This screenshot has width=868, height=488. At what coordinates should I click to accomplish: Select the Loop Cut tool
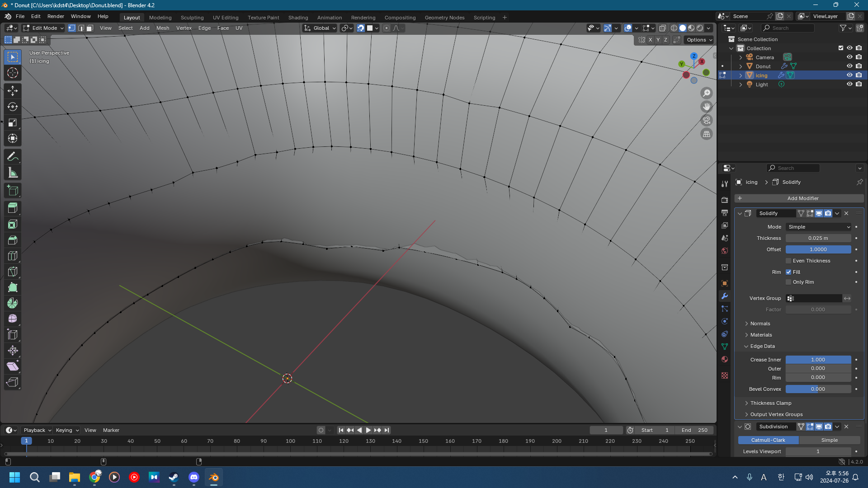click(x=13, y=256)
